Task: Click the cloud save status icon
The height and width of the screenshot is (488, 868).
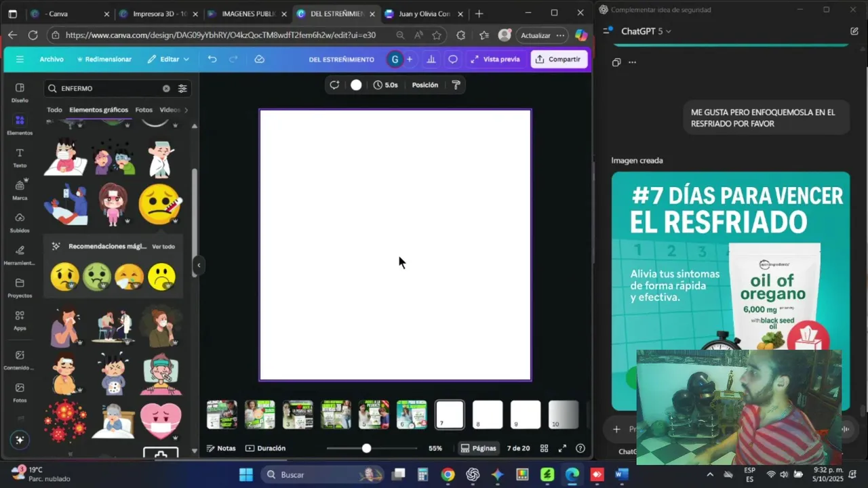Action: 259,59
